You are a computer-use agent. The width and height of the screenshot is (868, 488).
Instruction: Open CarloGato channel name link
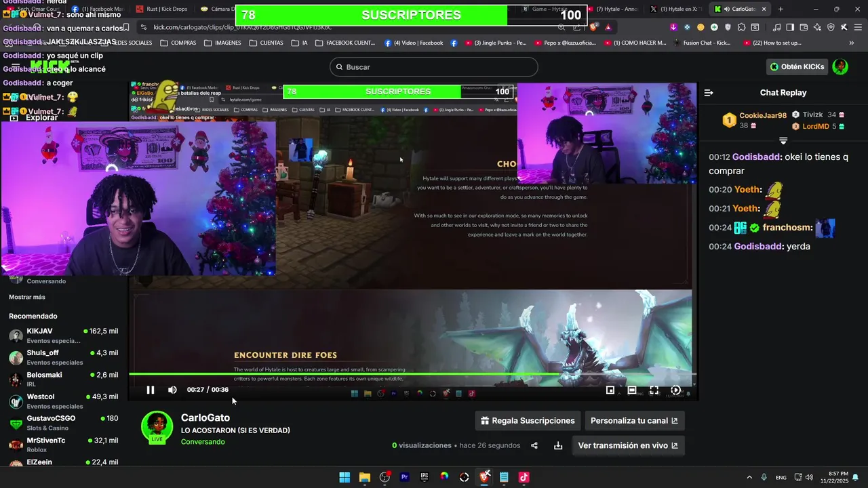point(205,418)
